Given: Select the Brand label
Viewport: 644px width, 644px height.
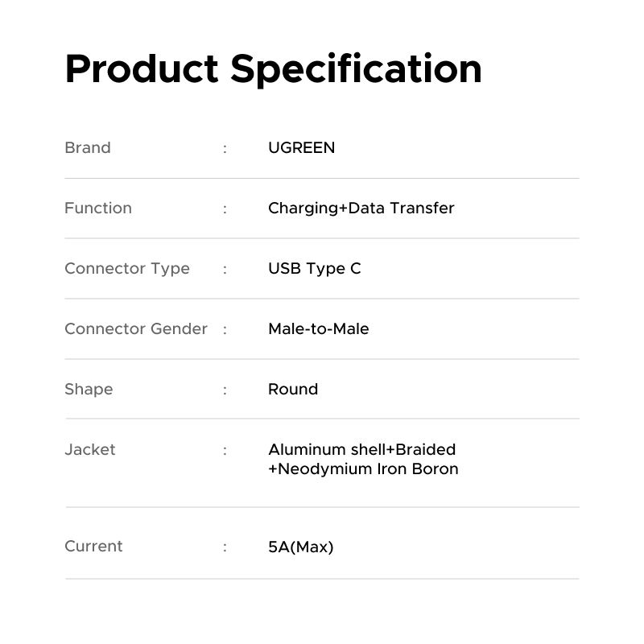Looking at the screenshot, I should point(88,147).
